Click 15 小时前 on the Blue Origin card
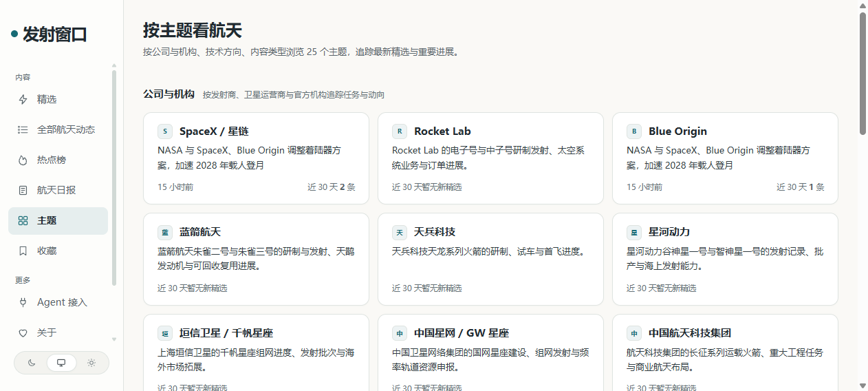The image size is (868, 391). click(x=644, y=187)
